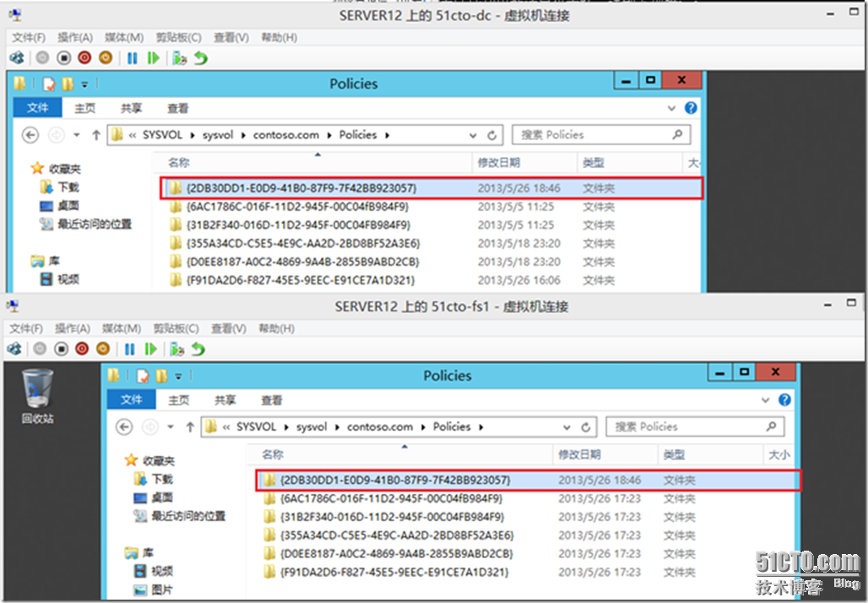Open 回收站 icon on 51cto-fs1 desktop

tap(38, 396)
